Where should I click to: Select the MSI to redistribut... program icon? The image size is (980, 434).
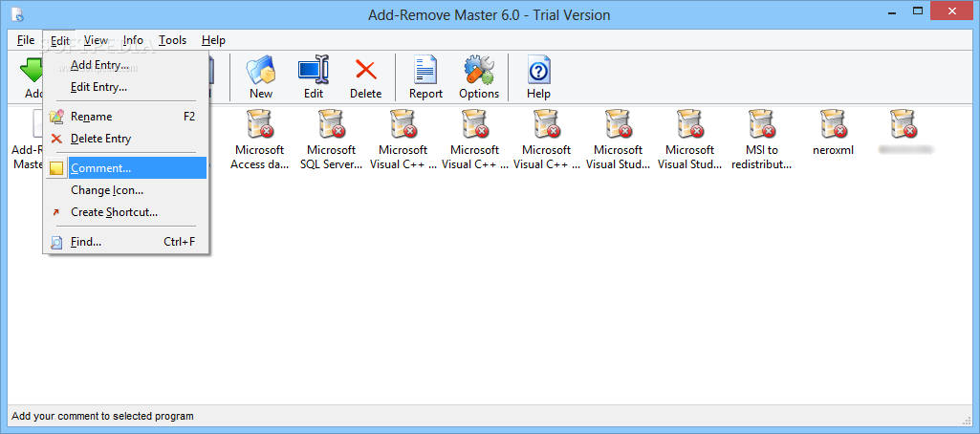tap(761, 123)
